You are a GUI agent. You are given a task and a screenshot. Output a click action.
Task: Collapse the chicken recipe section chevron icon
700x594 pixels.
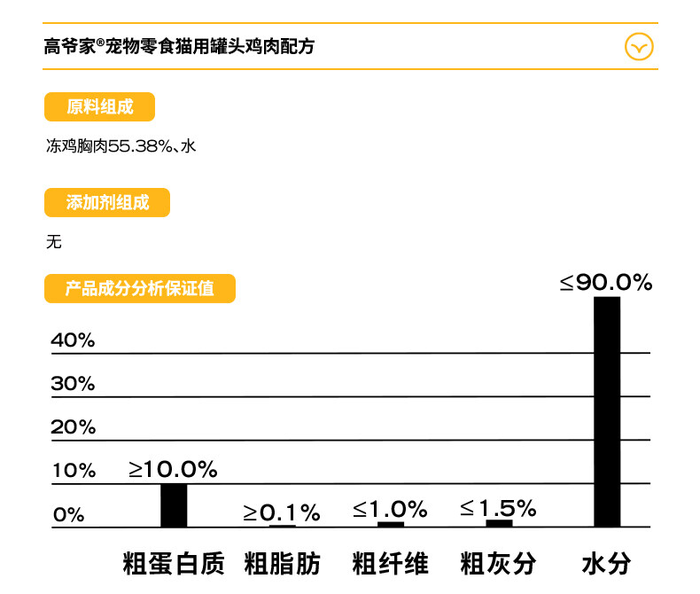tap(639, 46)
